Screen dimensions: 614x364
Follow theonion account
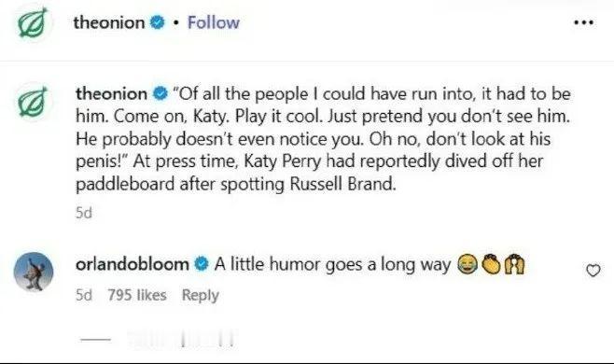click(214, 22)
